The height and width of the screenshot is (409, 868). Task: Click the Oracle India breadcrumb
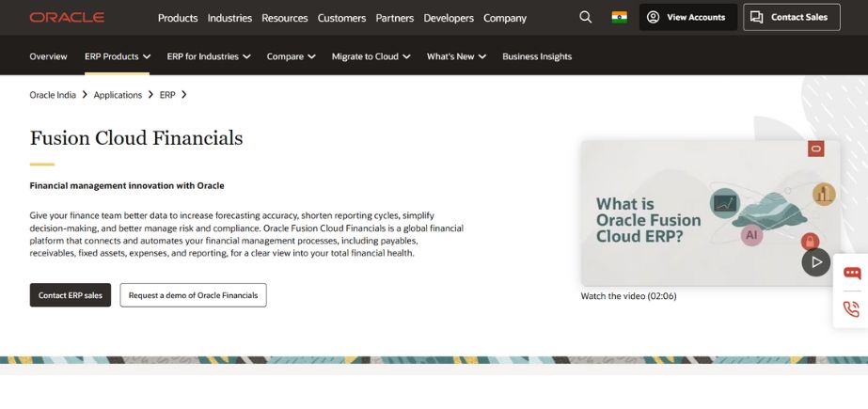click(x=53, y=95)
